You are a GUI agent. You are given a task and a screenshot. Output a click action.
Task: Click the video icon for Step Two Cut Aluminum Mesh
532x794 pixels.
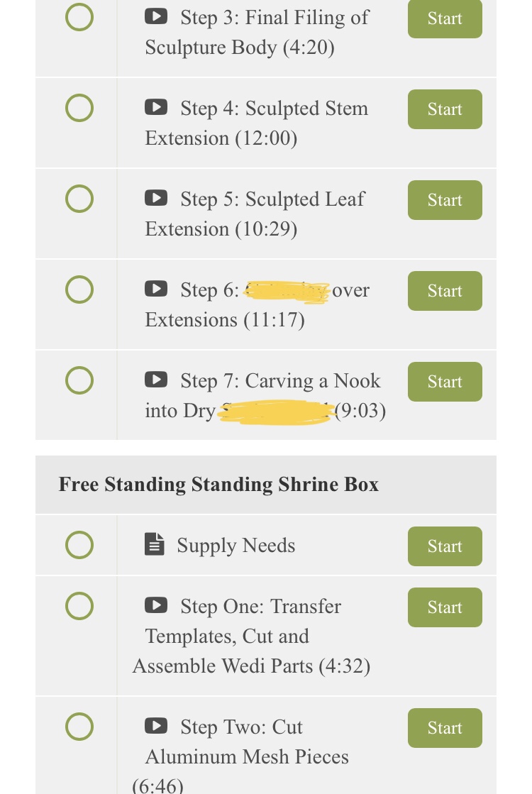[x=156, y=726]
